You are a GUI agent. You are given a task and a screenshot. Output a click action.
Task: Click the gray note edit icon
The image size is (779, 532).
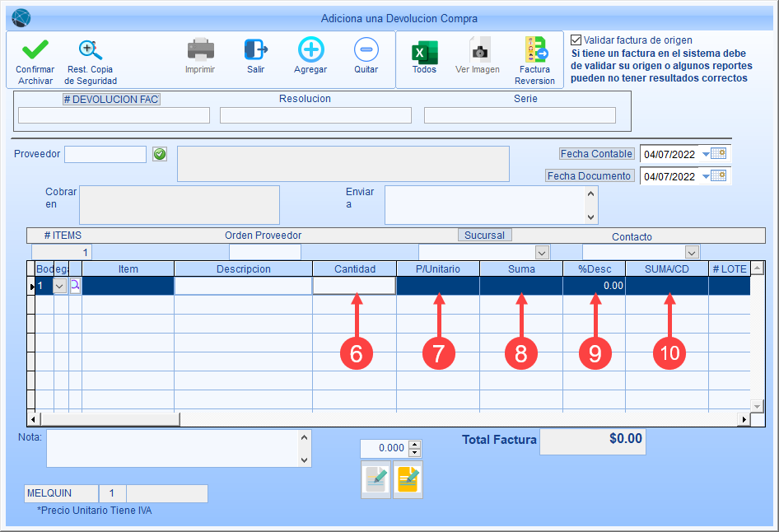pos(376,480)
